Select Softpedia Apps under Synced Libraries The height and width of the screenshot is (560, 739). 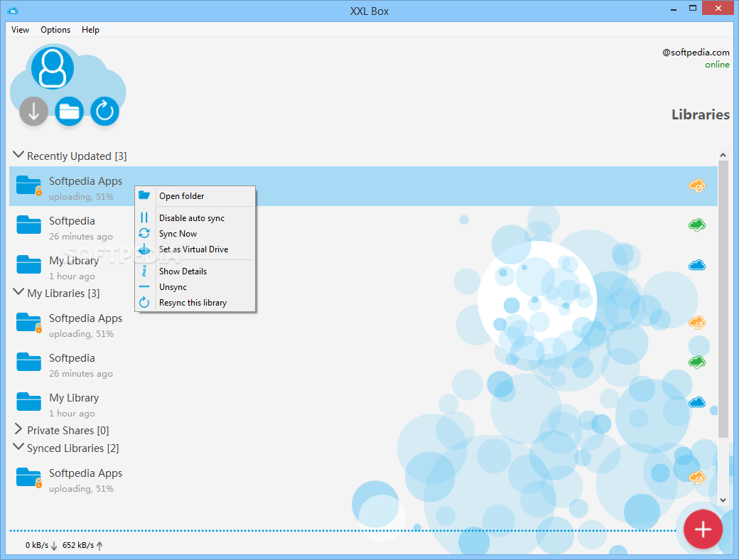(x=363, y=478)
